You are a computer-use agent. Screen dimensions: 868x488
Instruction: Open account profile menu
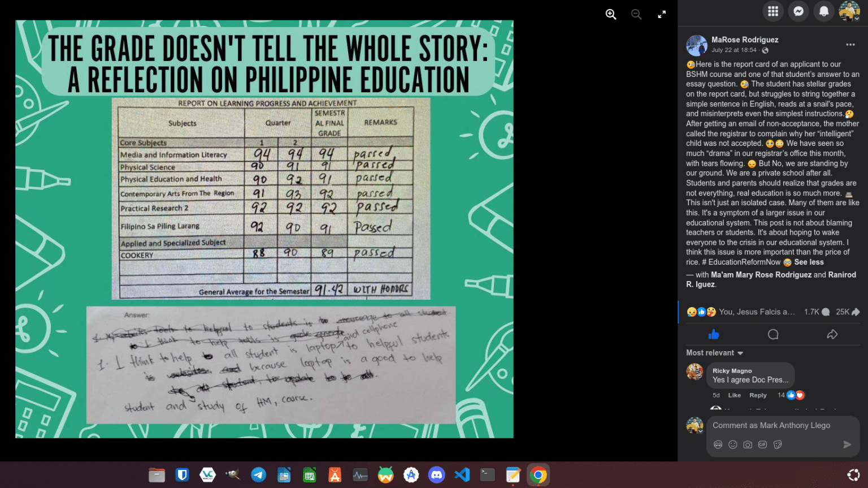pyautogui.click(x=849, y=11)
